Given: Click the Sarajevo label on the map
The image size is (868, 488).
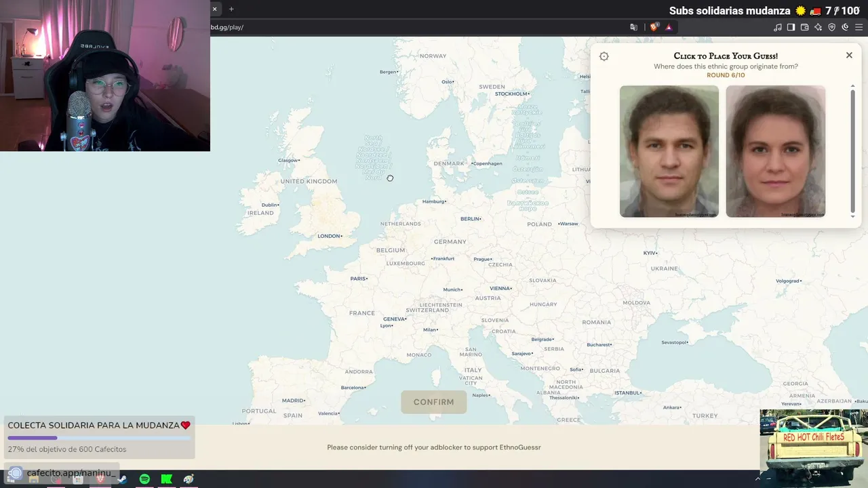Looking at the screenshot, I should 522,353.
